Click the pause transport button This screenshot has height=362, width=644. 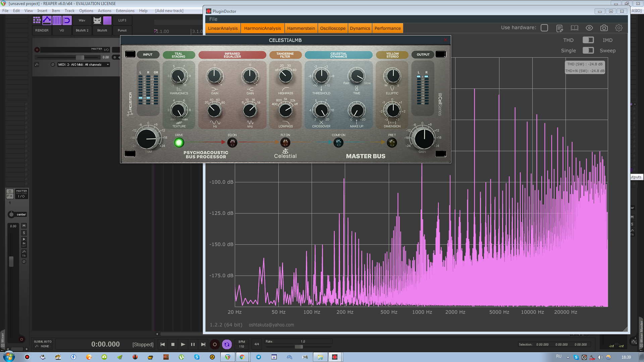click(x=193, y=344)
